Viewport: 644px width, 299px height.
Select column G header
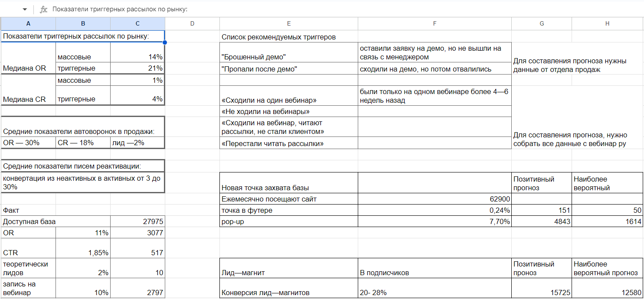(x=542, y=24)
